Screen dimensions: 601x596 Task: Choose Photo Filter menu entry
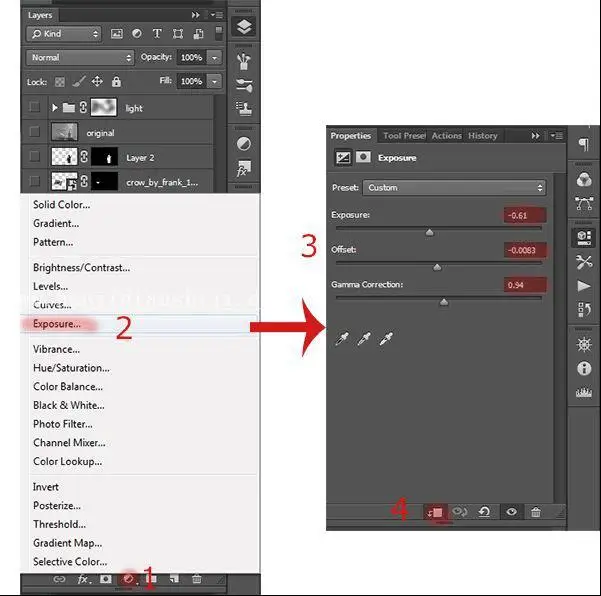pos(63,424)
